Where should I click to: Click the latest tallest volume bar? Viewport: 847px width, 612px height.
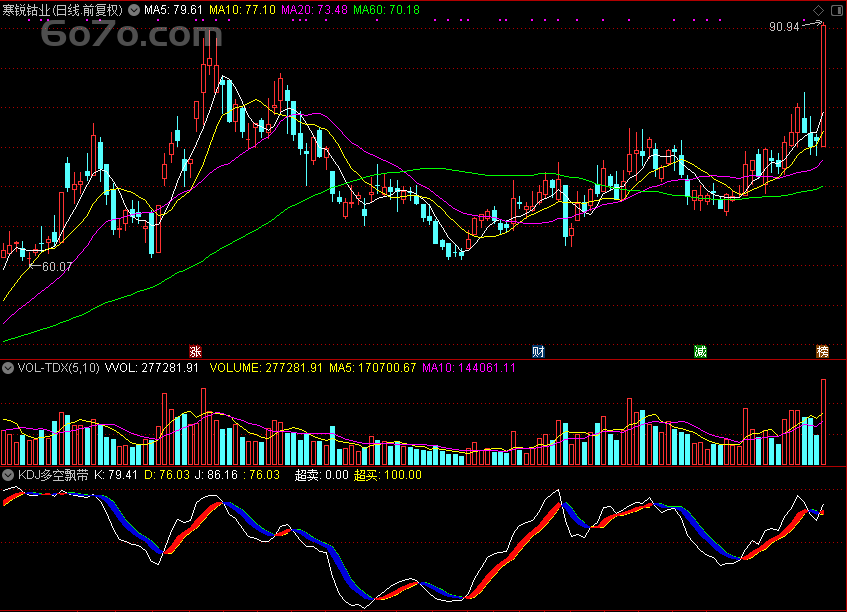pyautogui.click(x=823, y=422)
